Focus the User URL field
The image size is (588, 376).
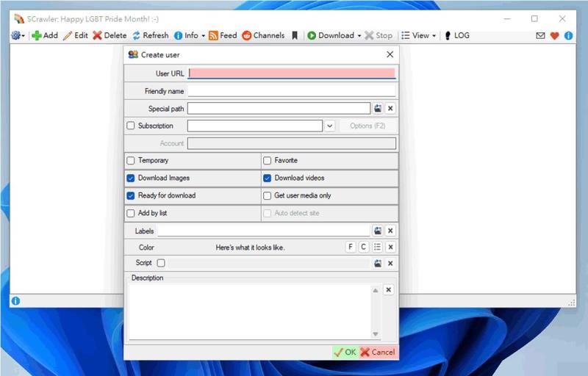(291, 73)
